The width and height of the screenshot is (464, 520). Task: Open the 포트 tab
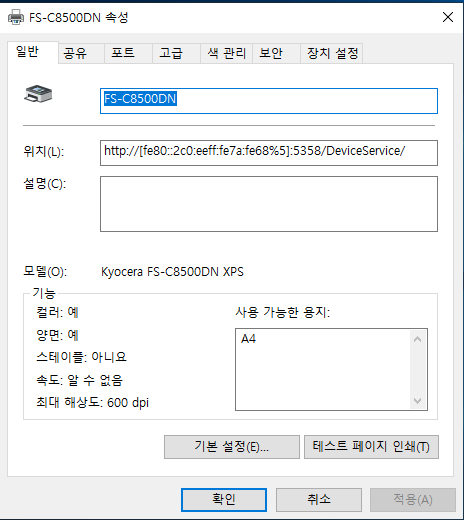128,53
